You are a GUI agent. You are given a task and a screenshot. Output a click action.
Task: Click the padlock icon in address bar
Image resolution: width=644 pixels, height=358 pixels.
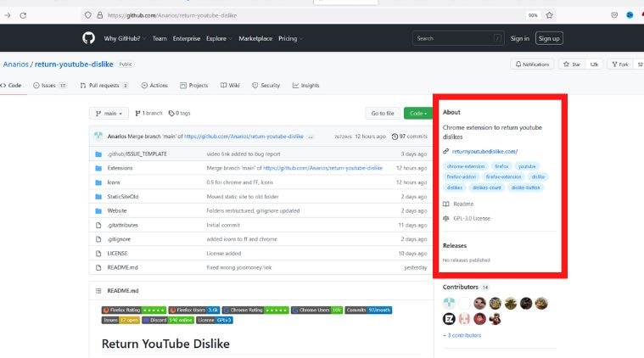click(x=100, y=15)
